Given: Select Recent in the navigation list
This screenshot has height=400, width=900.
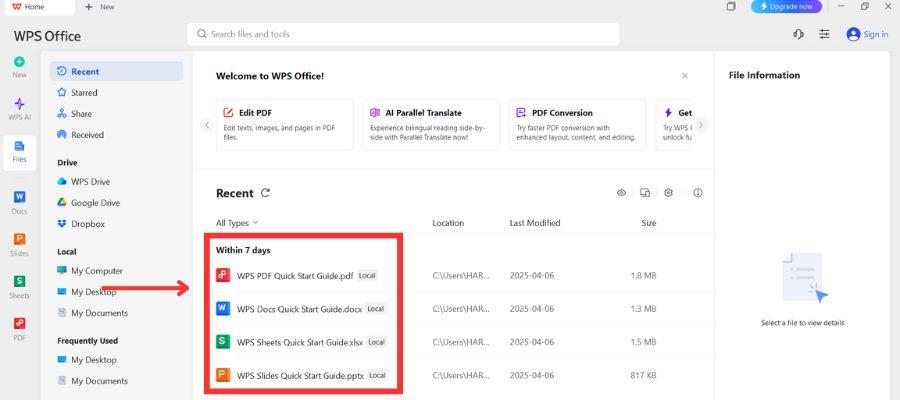Looking at the screenshot, I should 116,72.
